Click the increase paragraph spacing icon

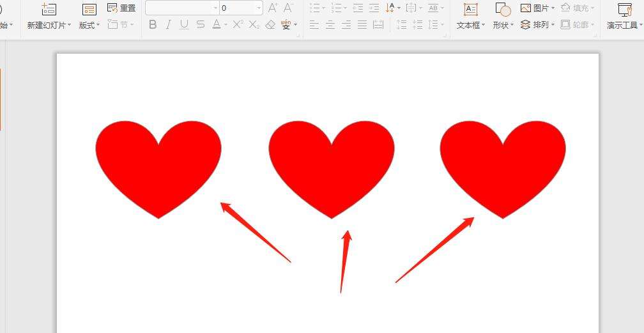(x=401, y=25)
